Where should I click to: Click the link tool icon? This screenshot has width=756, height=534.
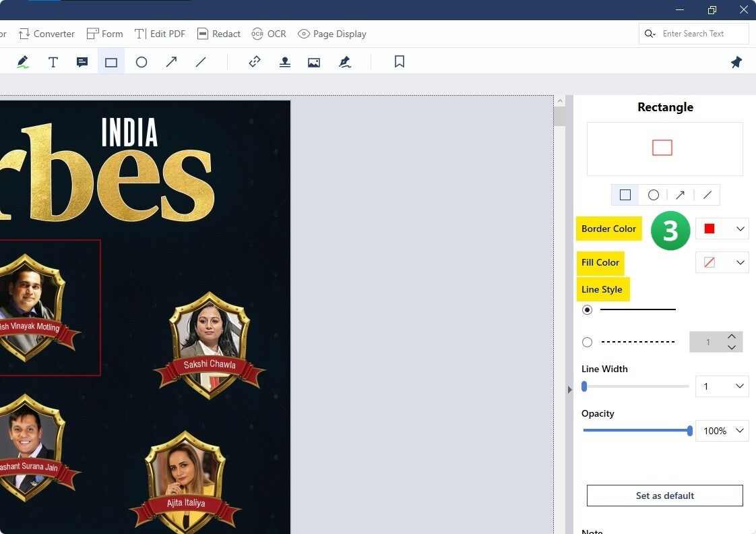coord(255,62)
